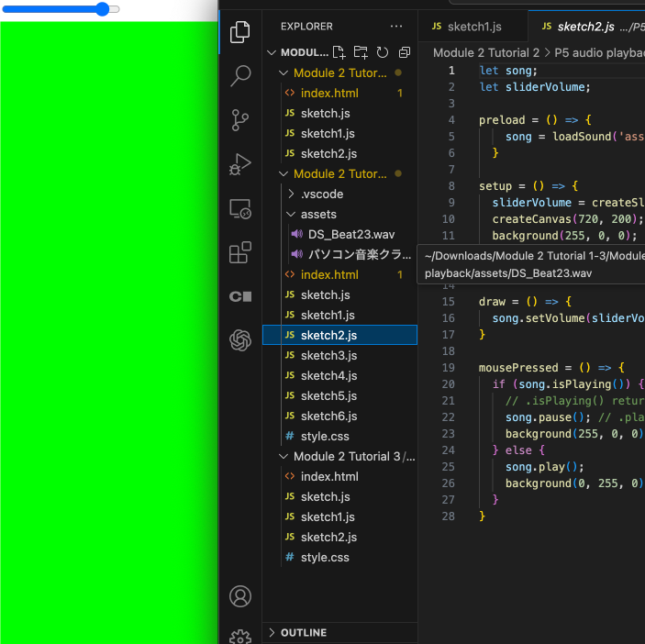
Task: Click '} else {' on line 24
Action: point(518,450)
